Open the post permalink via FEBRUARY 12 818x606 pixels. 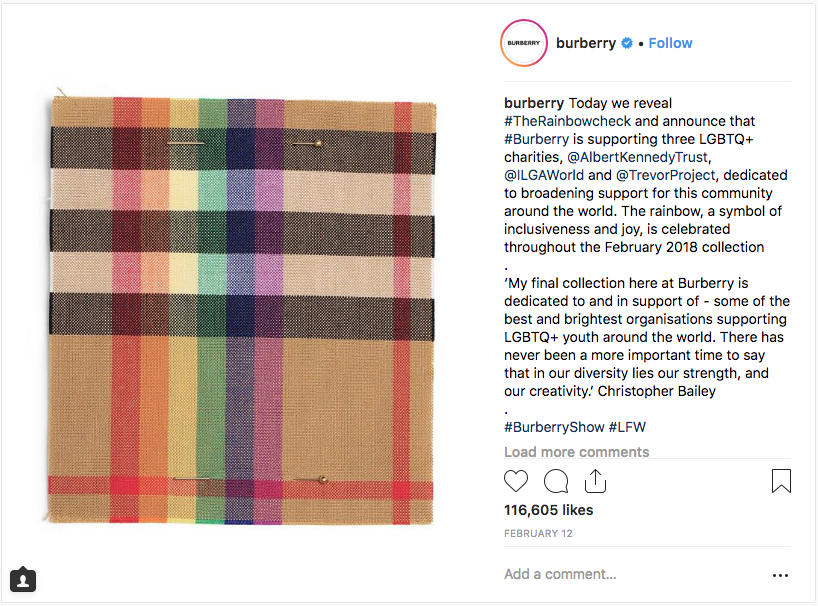click(x=538, y=533)
